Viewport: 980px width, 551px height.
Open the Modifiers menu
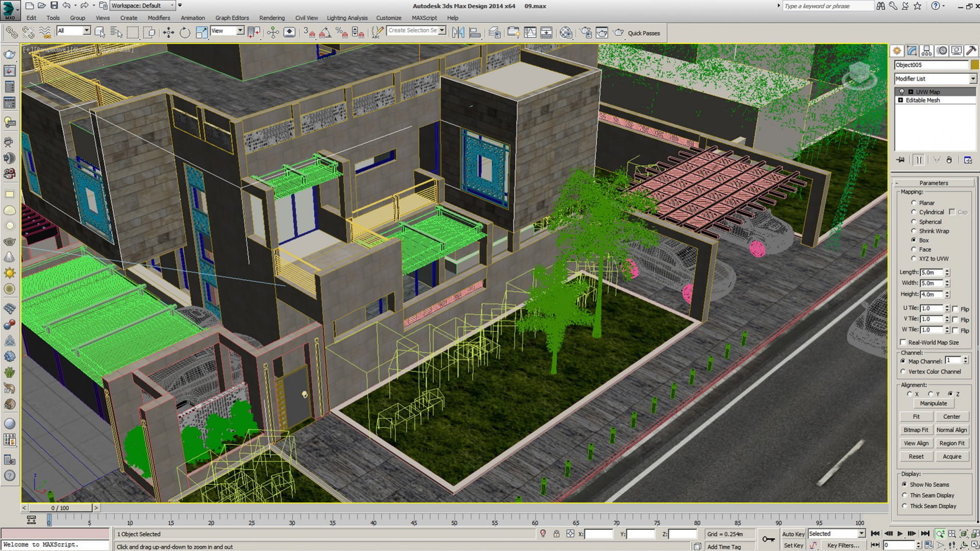(x=159, y=18)
